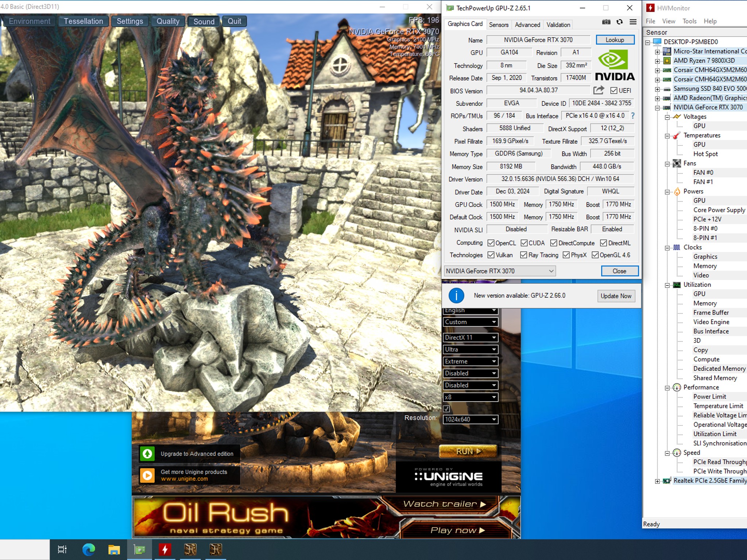The image size is (747, 560).
Task: Click the BIOS Version field
Action: tap(538, 90)
